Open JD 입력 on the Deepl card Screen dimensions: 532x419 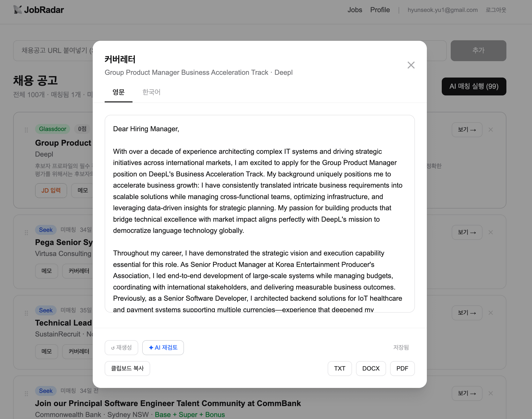click(51, 191)
